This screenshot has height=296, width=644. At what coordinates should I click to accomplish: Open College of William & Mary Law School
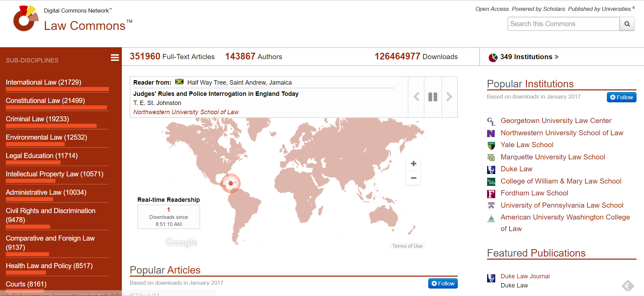561,181
